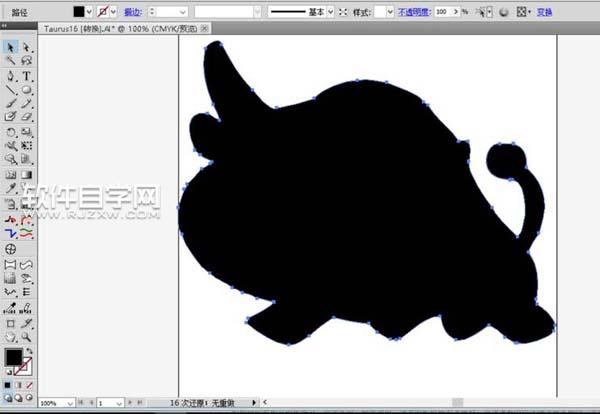Pick the Magic Wand tool
Image resolution: width=600 pixels, height=414 pixels.
(x=10, y=60)
